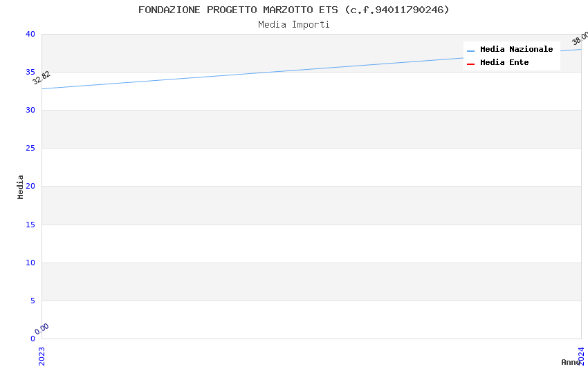
Task: Click the blue Media Nazionale legend swatch
Action: pos(470,50)
